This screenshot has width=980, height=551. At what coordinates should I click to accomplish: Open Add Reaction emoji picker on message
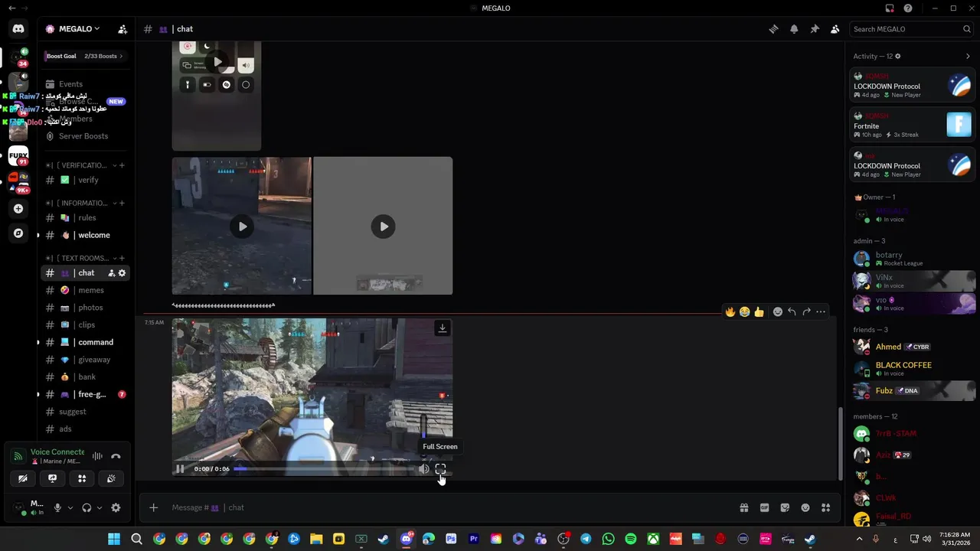(778, 311)
